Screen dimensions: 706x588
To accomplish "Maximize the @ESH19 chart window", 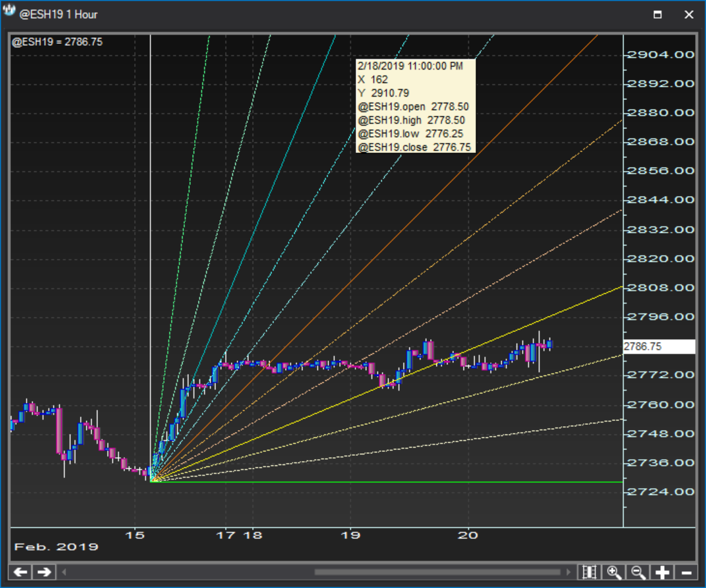I will coord(658,14).
